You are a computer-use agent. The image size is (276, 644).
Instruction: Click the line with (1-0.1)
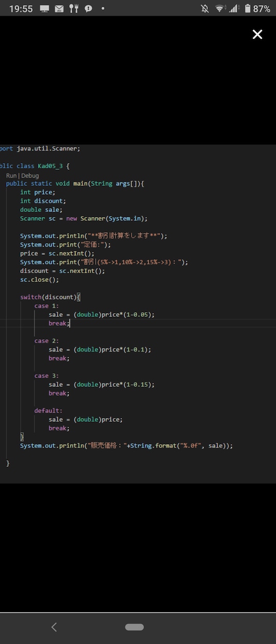[100, 350]
